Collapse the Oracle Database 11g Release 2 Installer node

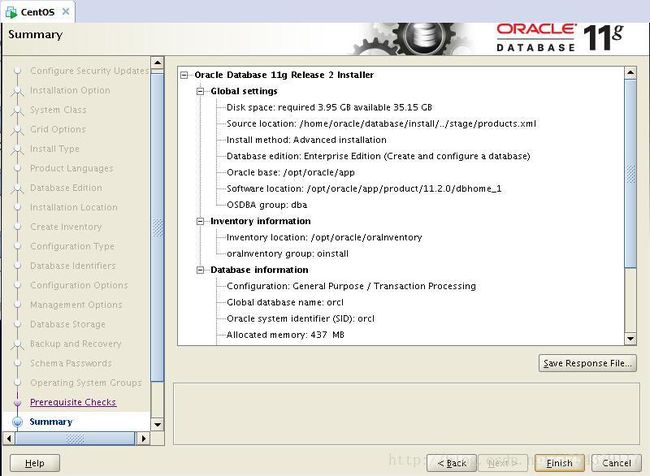coord(184,75)
